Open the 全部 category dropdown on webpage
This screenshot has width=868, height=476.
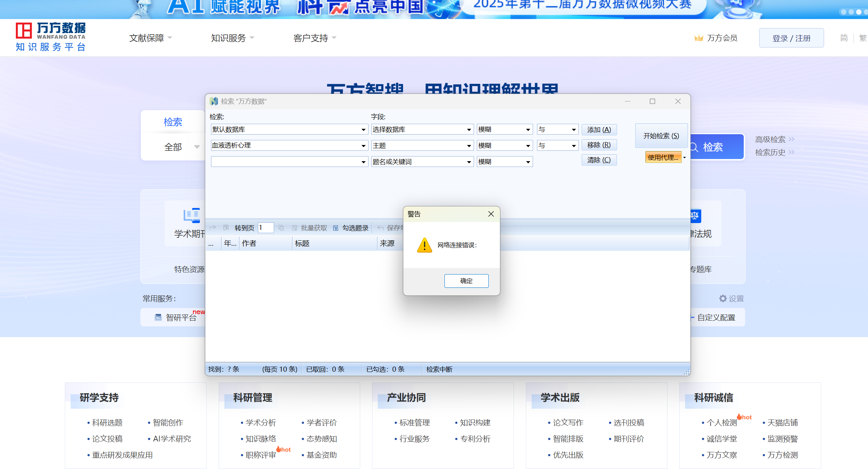click(x=182, y=147)
